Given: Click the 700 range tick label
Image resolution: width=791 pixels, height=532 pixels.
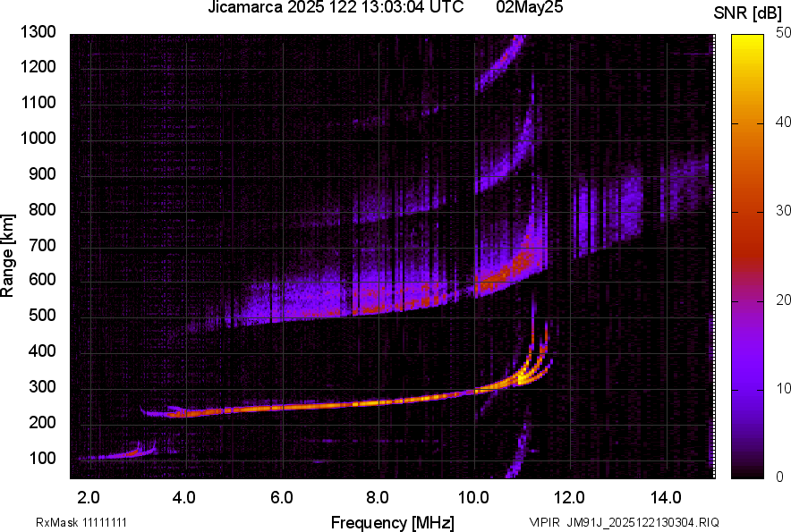Looking at the screenshot, I should coord(42,245).
